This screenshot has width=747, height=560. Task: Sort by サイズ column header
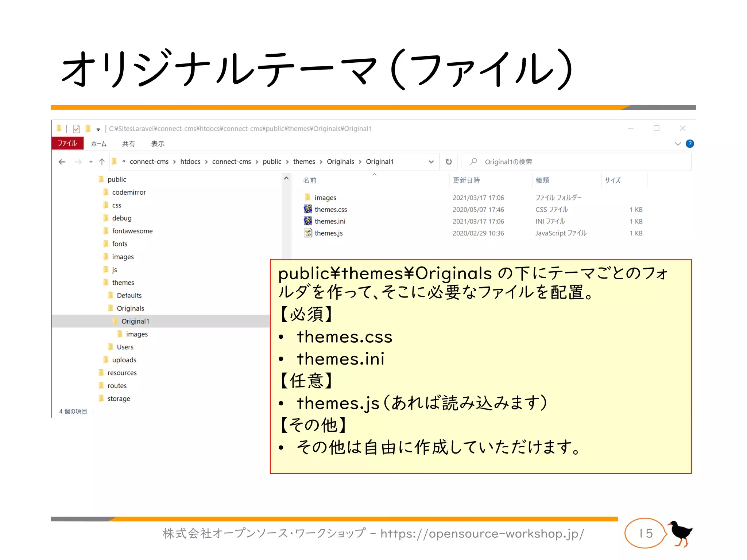click(x=612, y=180)
